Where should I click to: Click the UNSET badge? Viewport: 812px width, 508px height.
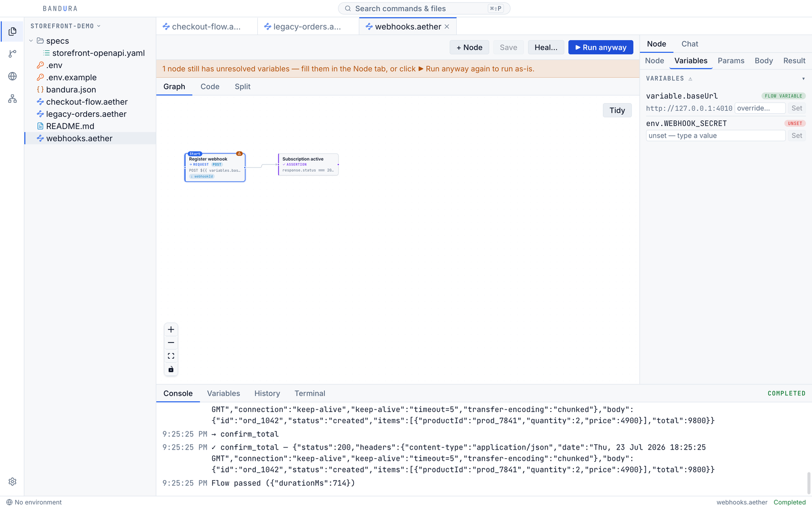(x=795, y=123)
